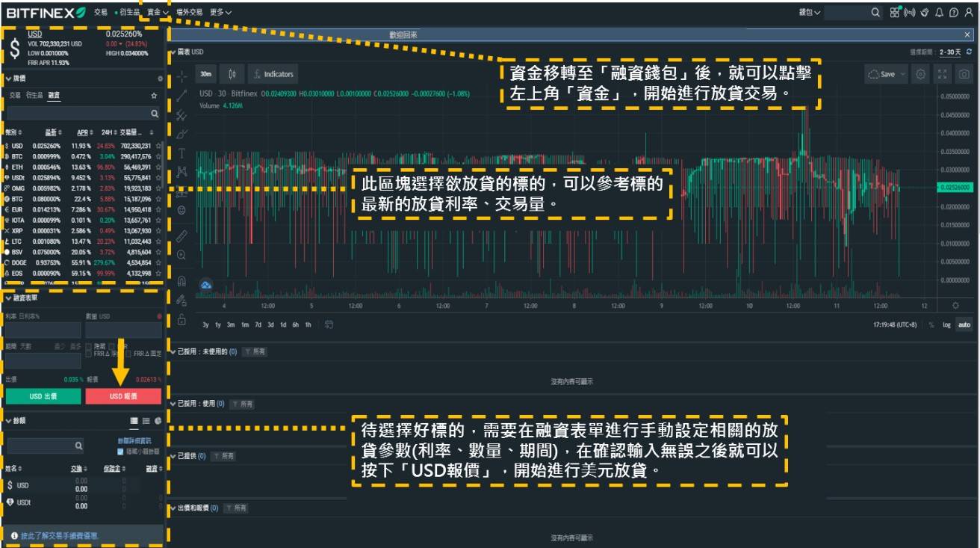Open the help question mark icon
This screenshot has height=548, width=980.
[953, 13]
